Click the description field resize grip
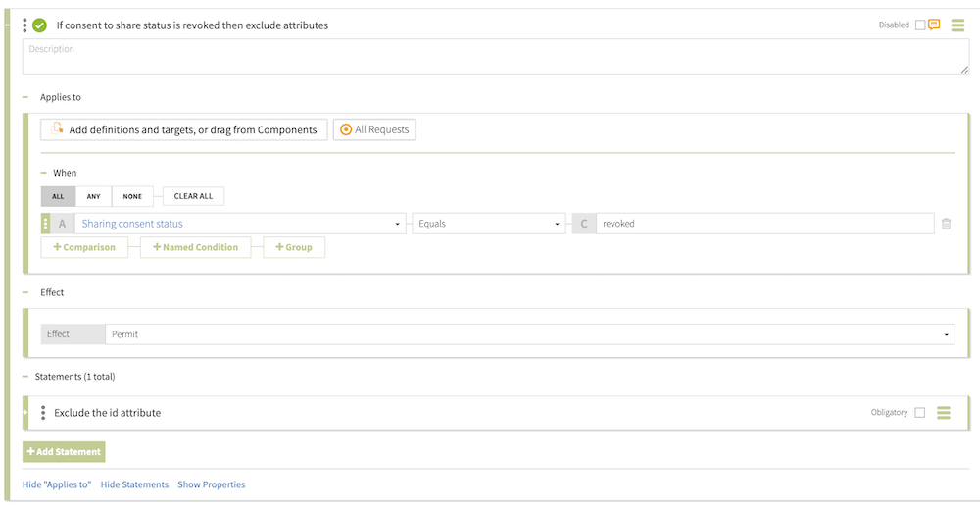Image resolution: width=980 pixels, height=509 pixels. pos(964,70)
